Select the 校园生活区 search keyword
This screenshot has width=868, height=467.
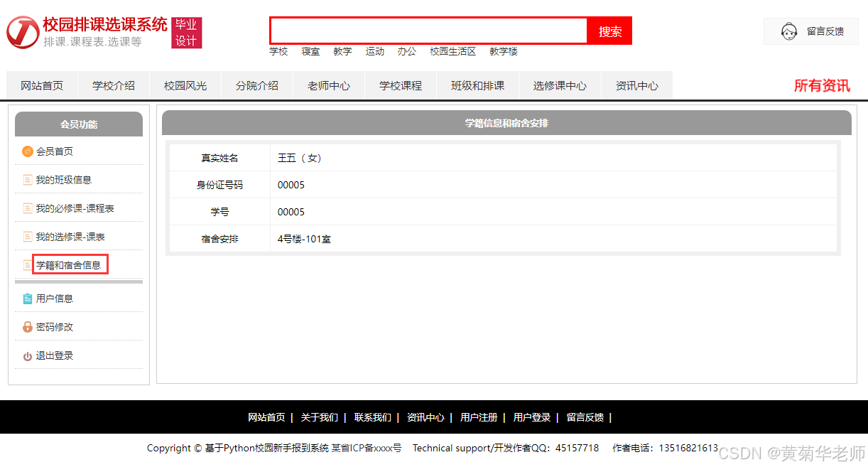pyautogui.click(x=453, y=51)
